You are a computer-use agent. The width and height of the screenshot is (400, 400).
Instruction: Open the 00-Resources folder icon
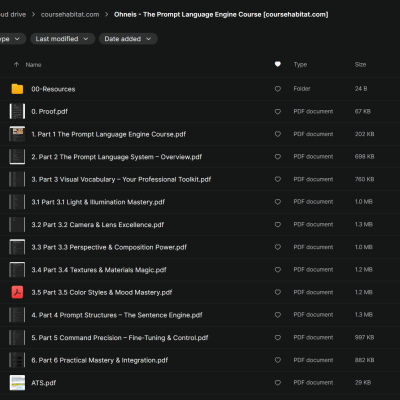(x=17, y=89)
